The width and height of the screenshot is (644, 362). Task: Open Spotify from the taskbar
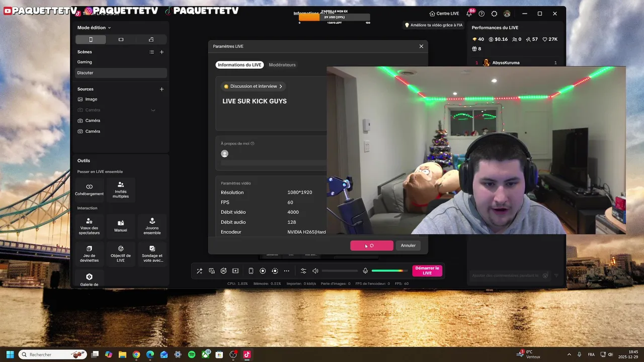tap(192, 354)
